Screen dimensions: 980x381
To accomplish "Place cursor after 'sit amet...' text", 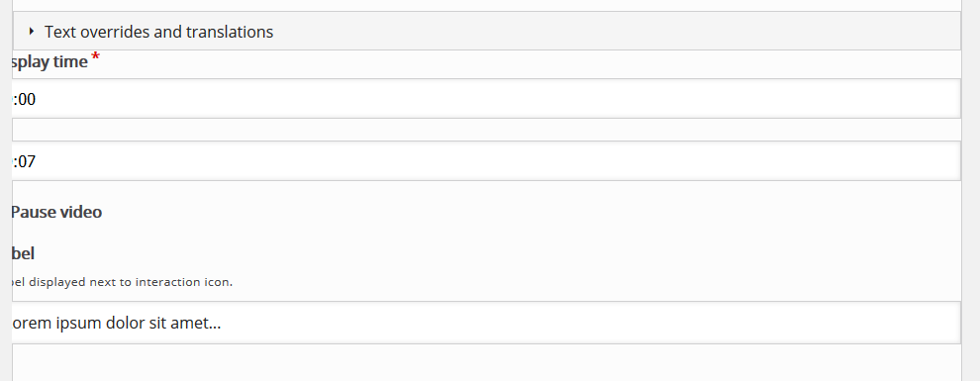I will point(222,323).
